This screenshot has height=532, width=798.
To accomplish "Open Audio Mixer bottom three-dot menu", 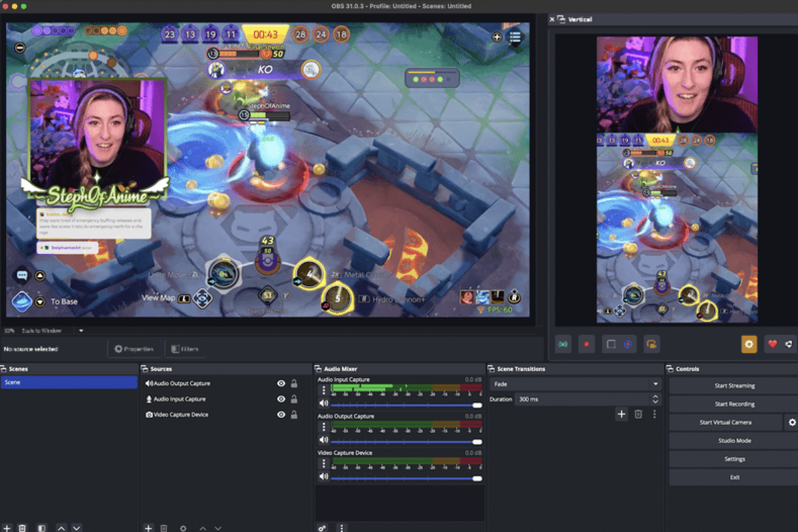I will [342, 528].
